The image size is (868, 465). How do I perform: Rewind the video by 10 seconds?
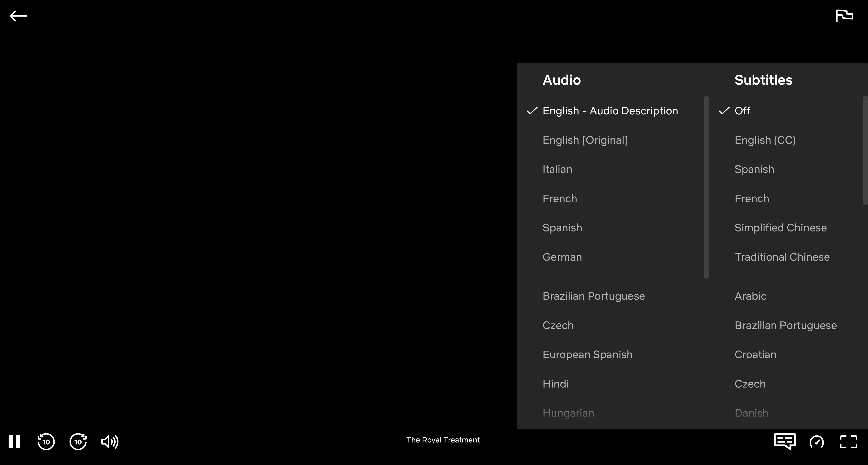click(46, 442)
